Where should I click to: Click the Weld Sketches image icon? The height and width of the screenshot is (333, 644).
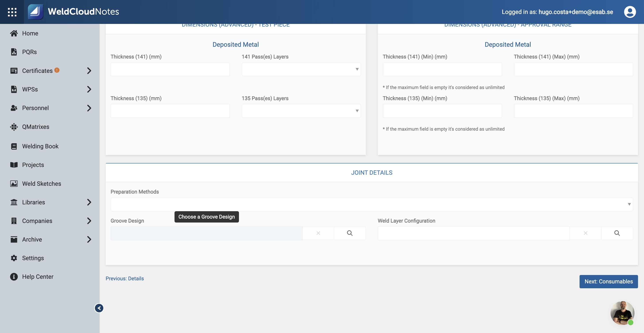coord(14,184)
